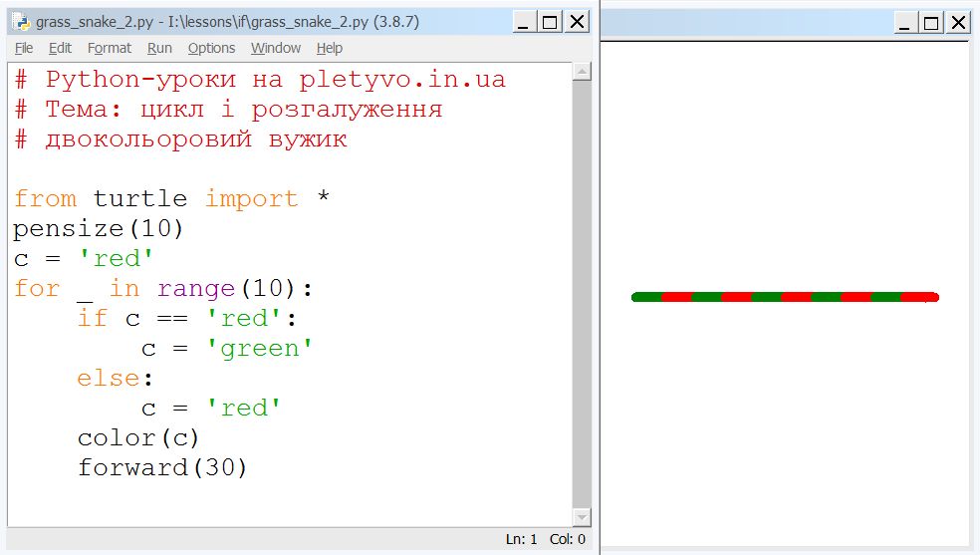Close the turtle graphics window
This screenshot has width=980, height=555.
pyautogui.click(x=959, y=23)
